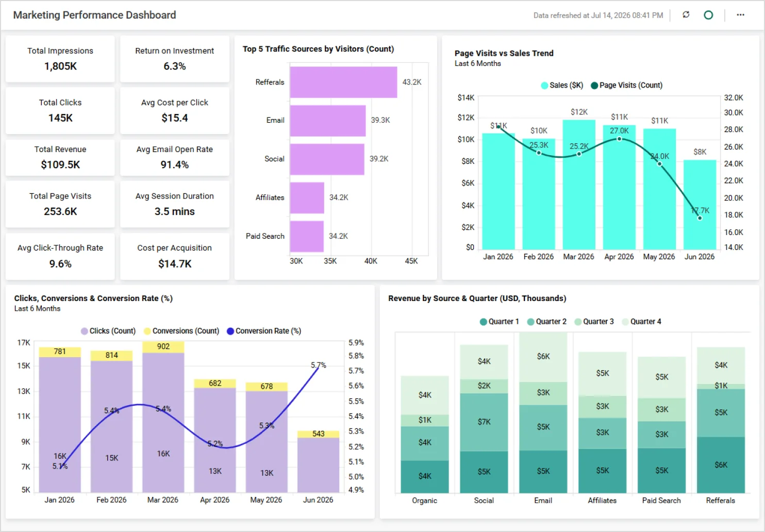Select the Email $6K Quarter 4 segment
The width and height of the screenshot is (765, 532).
coord(543,357)
